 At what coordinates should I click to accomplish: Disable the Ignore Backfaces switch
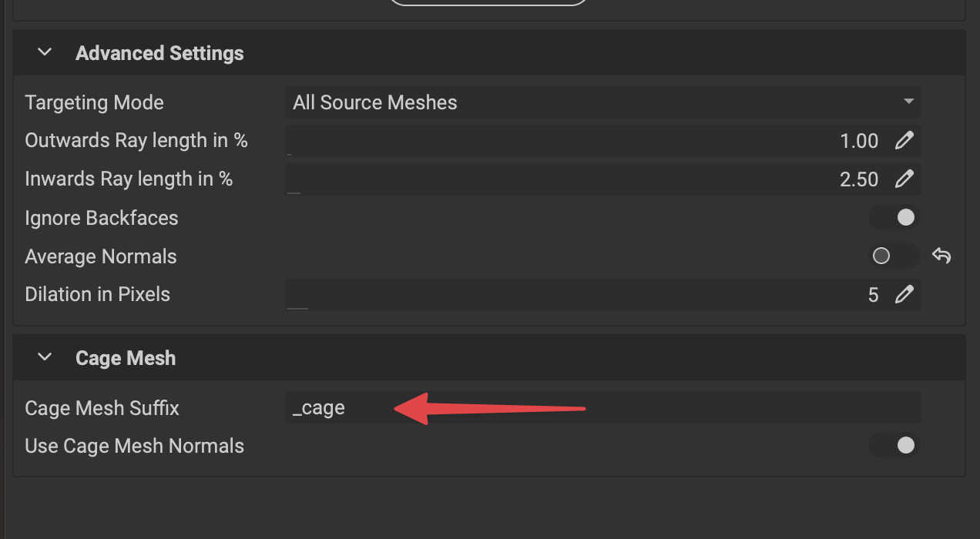[894, 218]
